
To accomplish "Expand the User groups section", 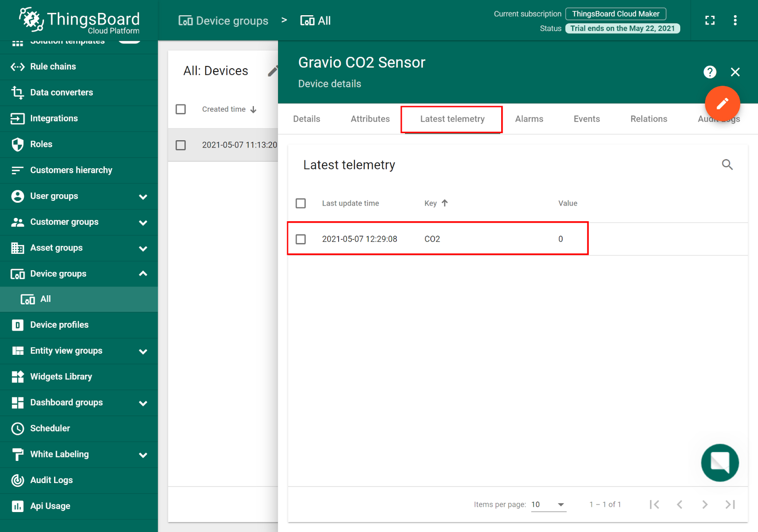I will [x=143, y=196].
